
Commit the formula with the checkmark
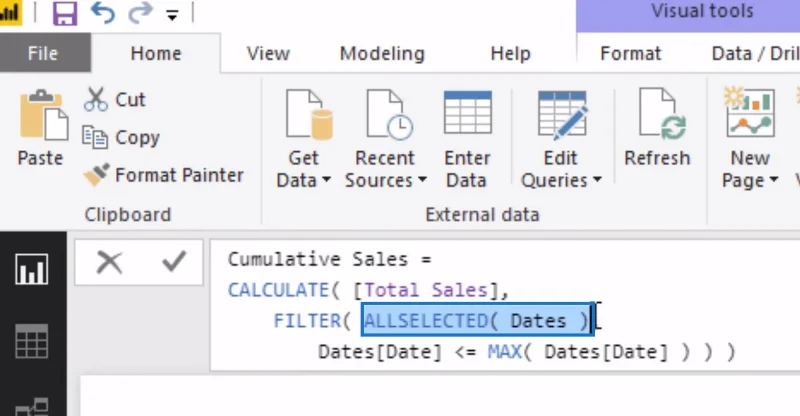click(x=173, y=262)
